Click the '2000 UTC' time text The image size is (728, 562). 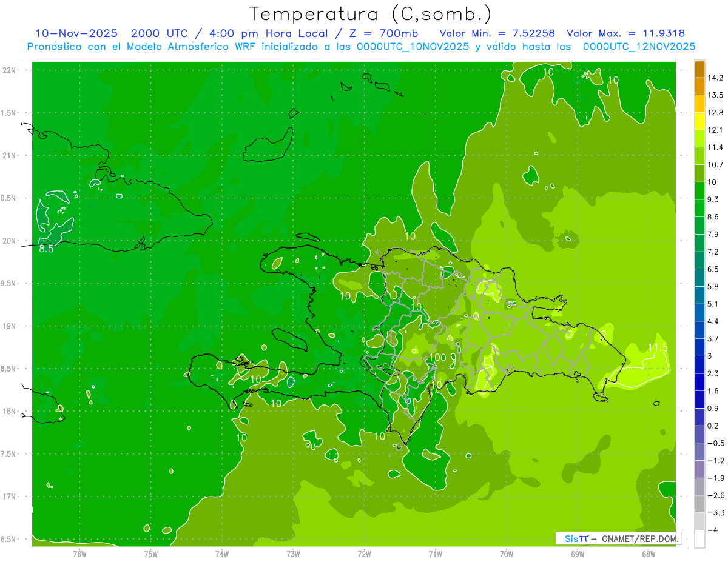(161, 33)
